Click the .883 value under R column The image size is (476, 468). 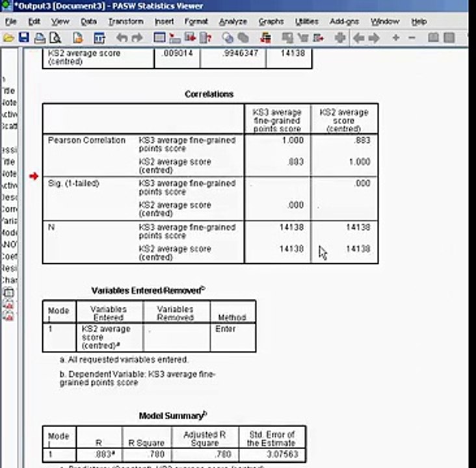tap(105, 454)
